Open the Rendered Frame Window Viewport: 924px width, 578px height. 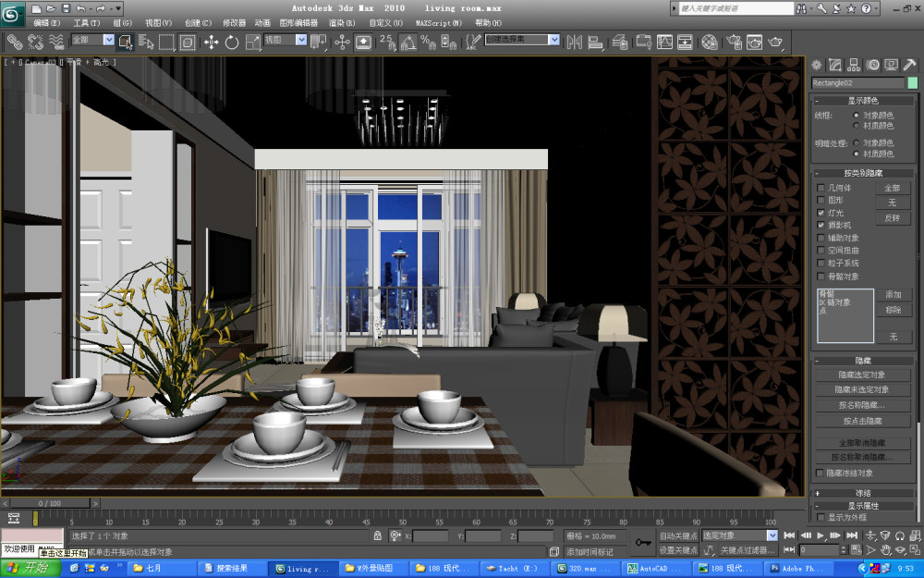pyautogui.click(x=755, y=42)
